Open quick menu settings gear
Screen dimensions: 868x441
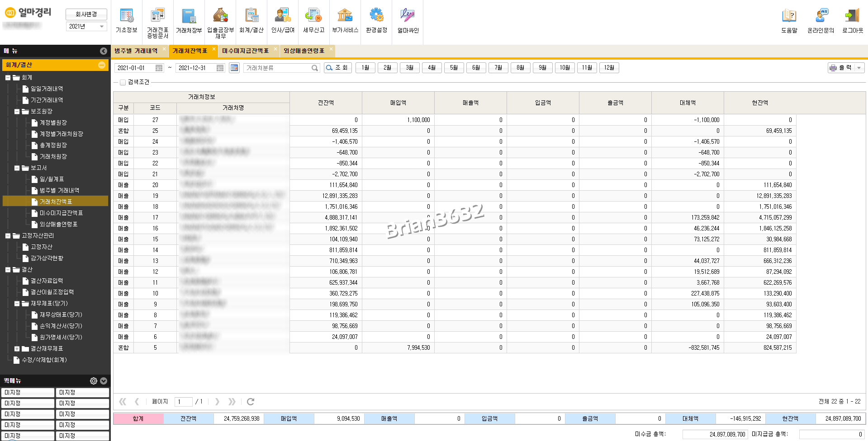[94, 381]
